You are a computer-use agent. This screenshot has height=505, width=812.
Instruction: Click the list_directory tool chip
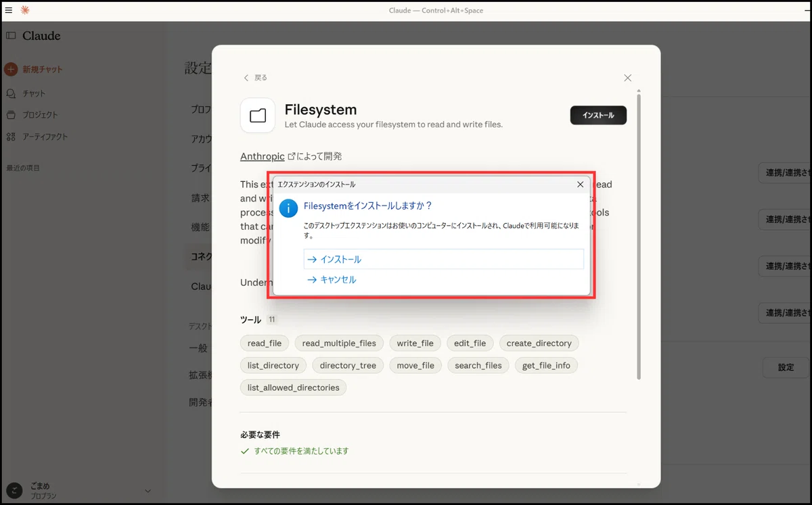click(x=273, y=365)
